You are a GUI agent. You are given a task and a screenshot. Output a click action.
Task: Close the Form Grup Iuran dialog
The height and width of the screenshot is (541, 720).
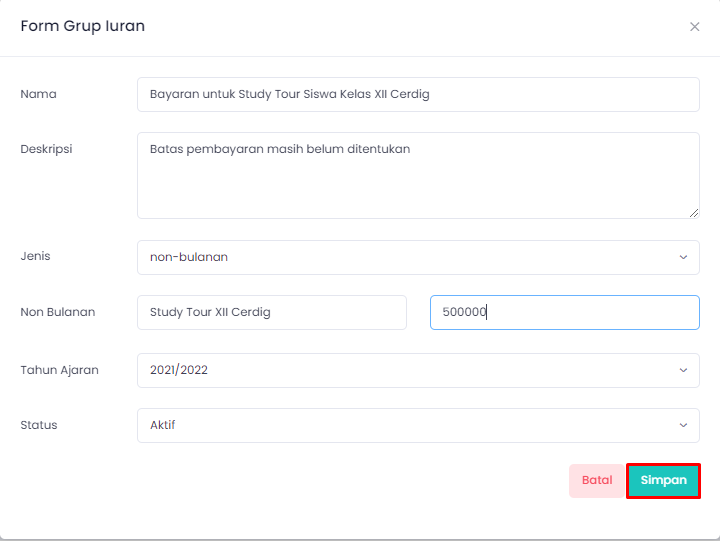694,27
